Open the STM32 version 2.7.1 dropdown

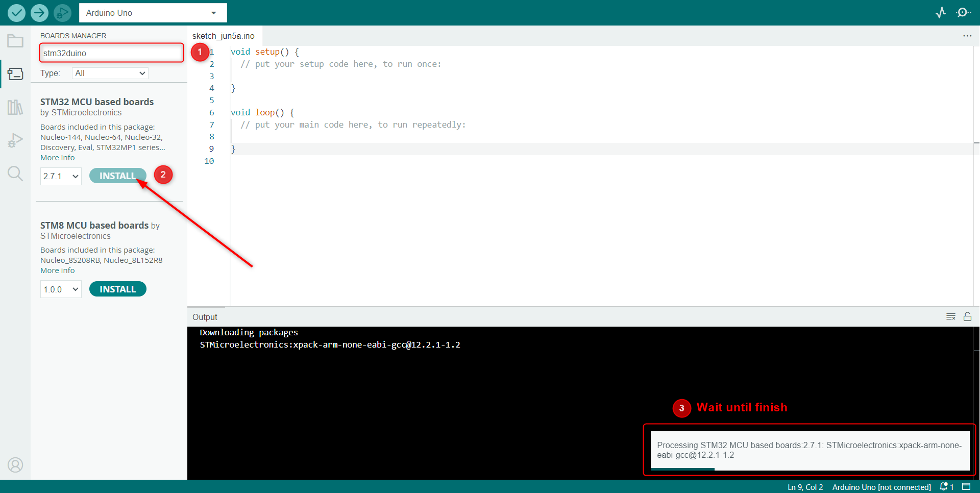61,176
